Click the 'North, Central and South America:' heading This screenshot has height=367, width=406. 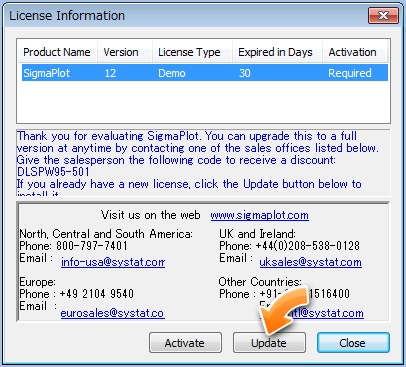click(x=106, y=234)
